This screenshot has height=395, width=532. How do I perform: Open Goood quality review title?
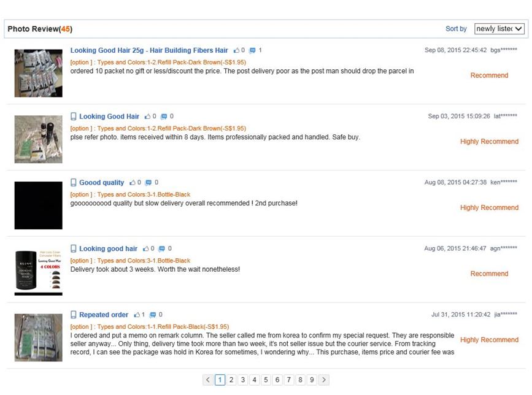pos(101,183)
